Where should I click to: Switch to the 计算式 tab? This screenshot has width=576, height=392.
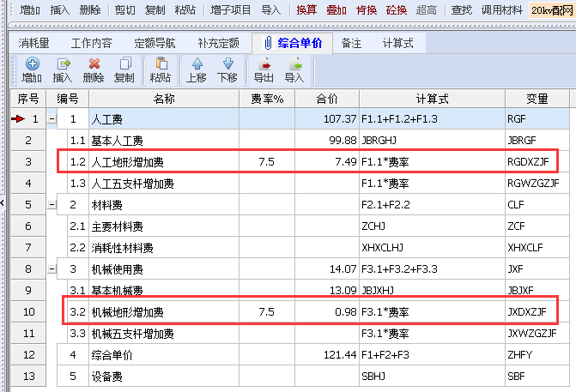[397, 43]
